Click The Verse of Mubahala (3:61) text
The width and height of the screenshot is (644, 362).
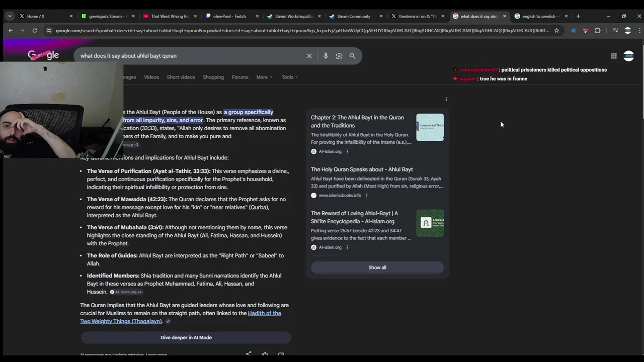pyautogui.click(x=125, y=227)
